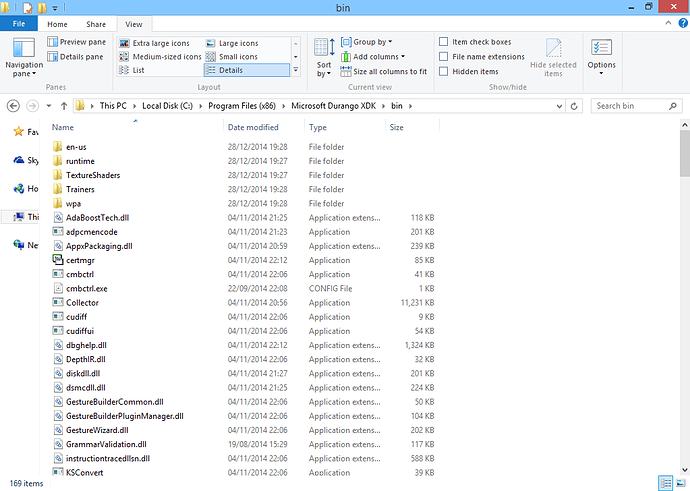The width and height of the screenshot is (690, 491).
Task: Click the Sort by icon
Action: coord(324,55)
